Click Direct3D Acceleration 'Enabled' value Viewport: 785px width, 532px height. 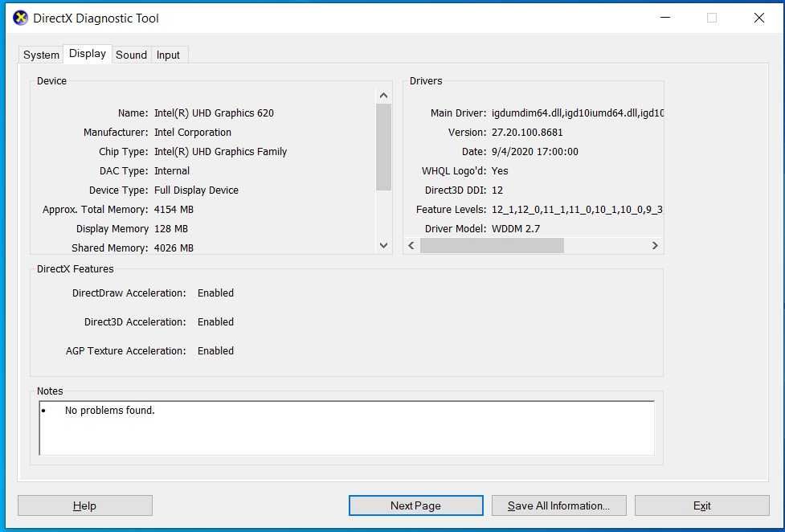tap(216, 321)
